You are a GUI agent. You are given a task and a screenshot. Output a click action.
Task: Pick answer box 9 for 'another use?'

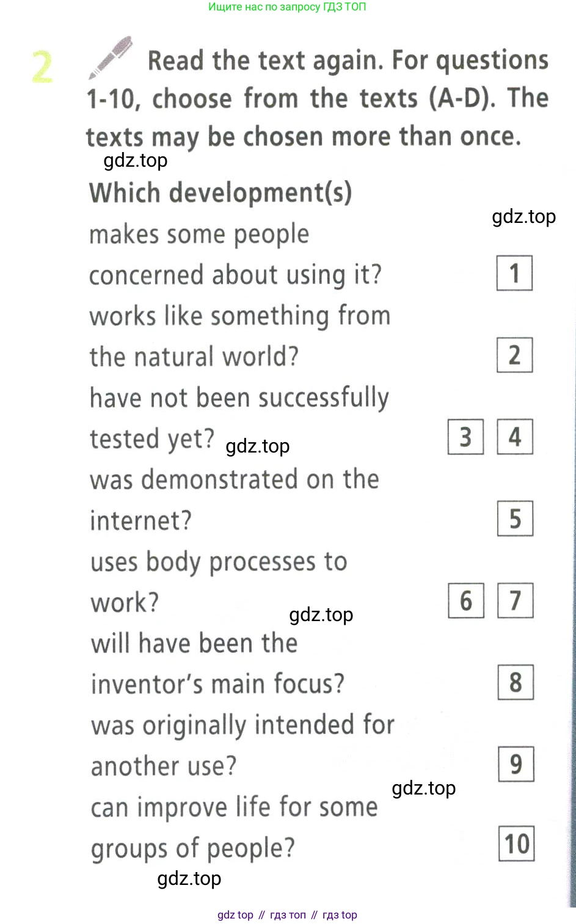point(516,764)
